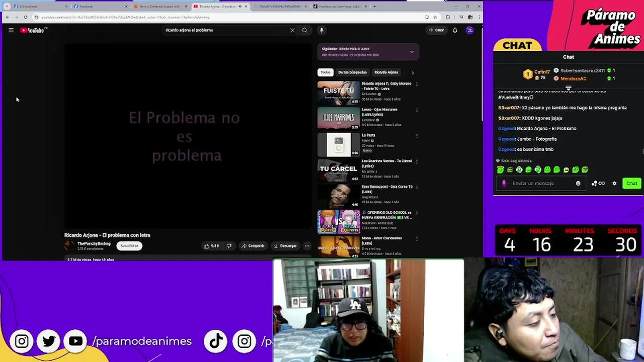The height and width of the screenshot is (362, 644).
Task: Collapse chat leaderboard with down arrow
Action: click(568, 87)
